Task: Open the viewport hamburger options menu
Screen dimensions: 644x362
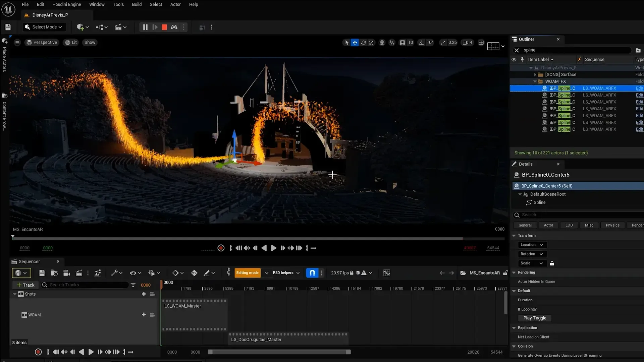Action: tap(17, 43)
